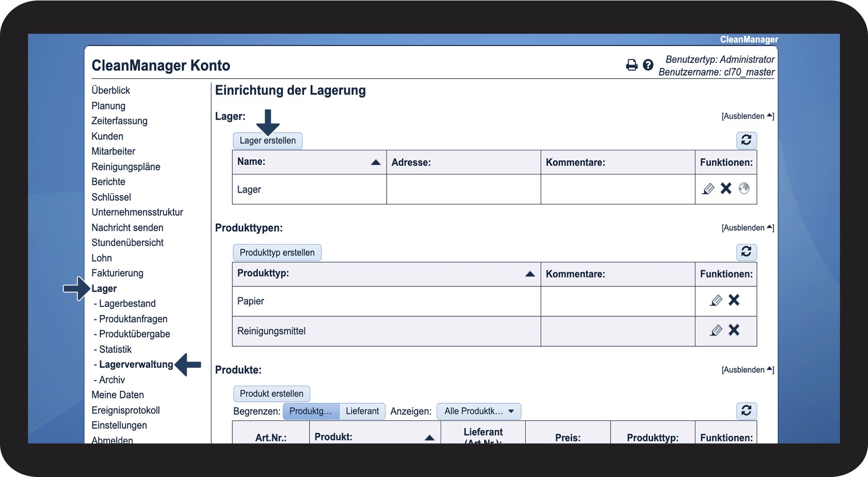The image size is (868, 477).
Task: Click the Produkt erstellen button
Action: pyautogui.click(x=271, y=394)
